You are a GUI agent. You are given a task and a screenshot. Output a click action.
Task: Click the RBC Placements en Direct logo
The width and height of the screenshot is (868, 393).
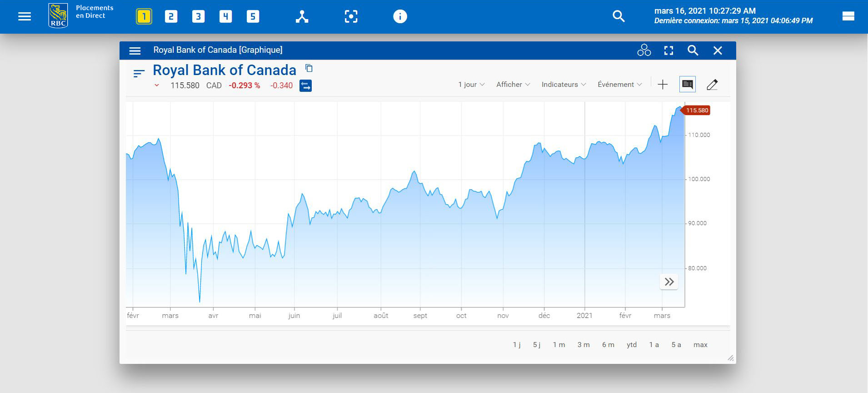coord(81,15)
